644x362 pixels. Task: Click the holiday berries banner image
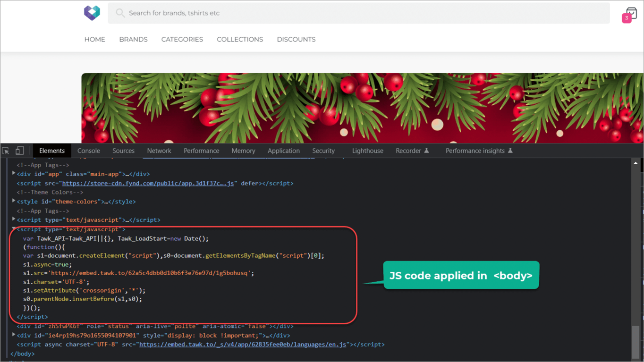coord(362,108)
